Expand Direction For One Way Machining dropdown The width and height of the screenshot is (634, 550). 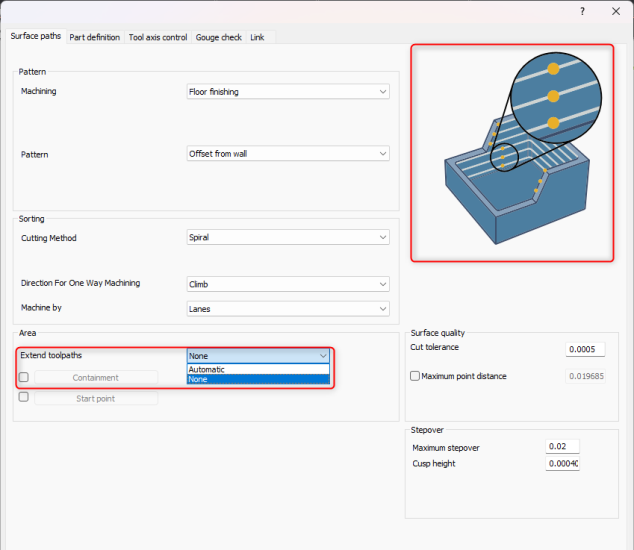[288, 284]
